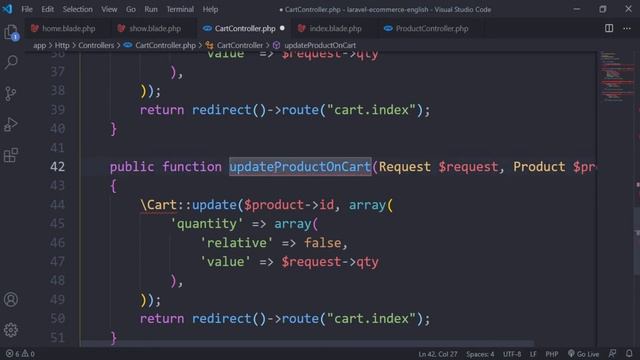Show errors and warnings in status bar
The height and width of the screenshot is (360, 640).
coord(20,353)
